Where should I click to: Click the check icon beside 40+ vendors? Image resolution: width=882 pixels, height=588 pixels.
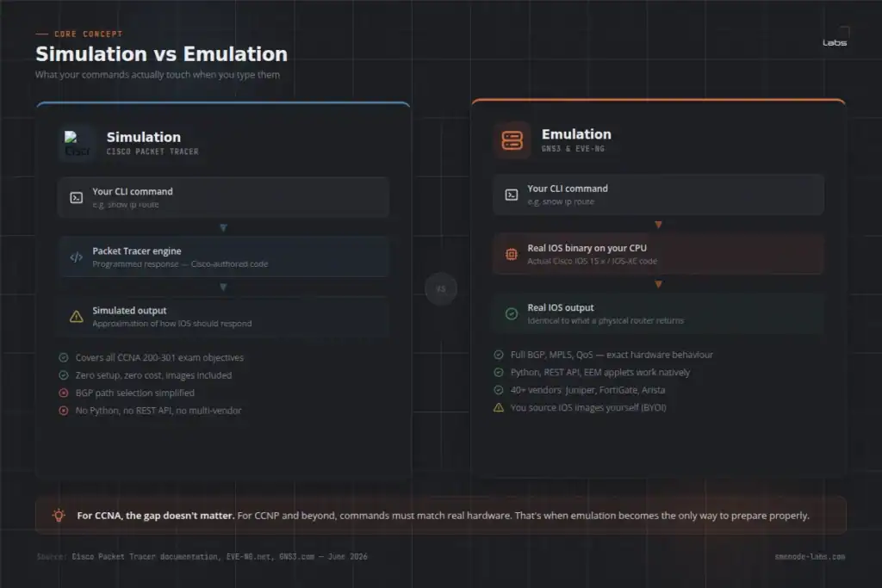(499, 390)
